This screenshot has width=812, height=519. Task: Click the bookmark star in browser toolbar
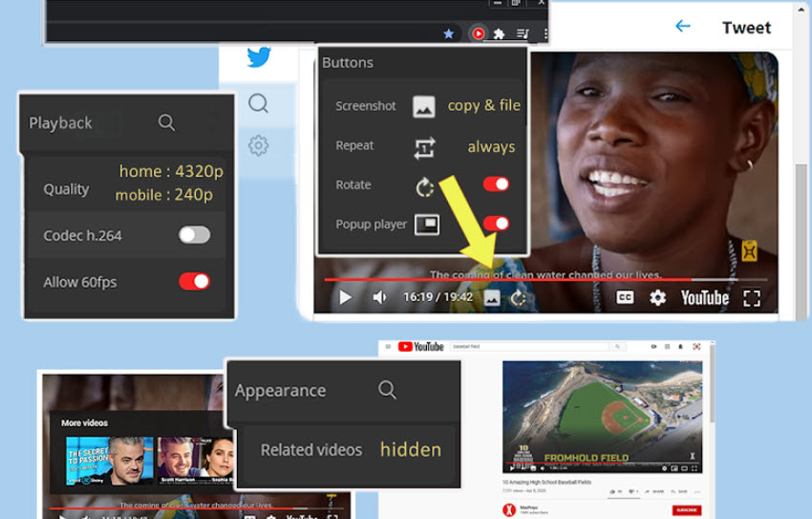(448, 33)
